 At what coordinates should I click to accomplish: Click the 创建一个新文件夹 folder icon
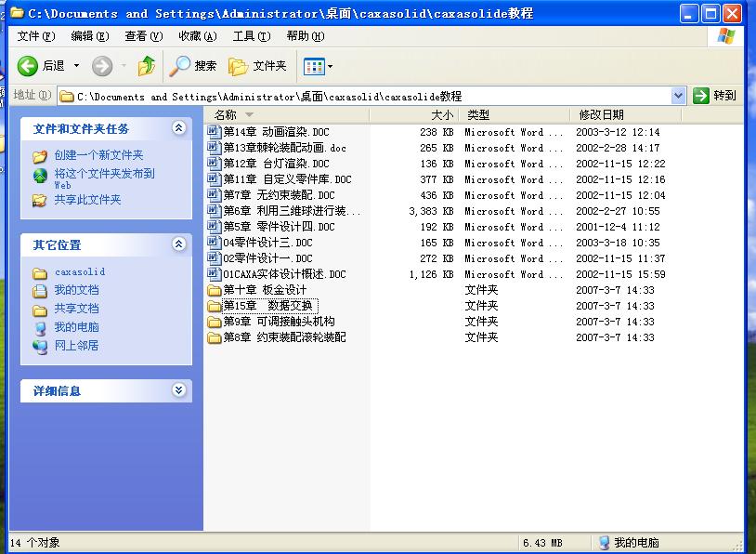pyautogui.click(x=40, y=156)
